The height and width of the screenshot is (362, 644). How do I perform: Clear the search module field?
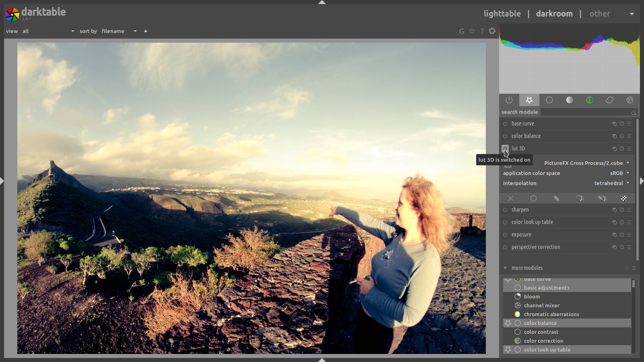point(634,112)
